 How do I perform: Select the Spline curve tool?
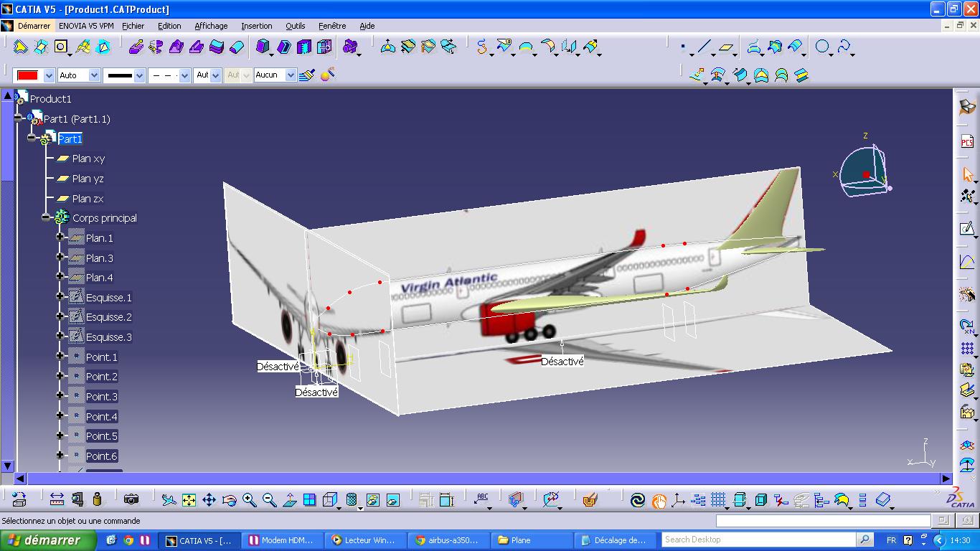(844, 47)
